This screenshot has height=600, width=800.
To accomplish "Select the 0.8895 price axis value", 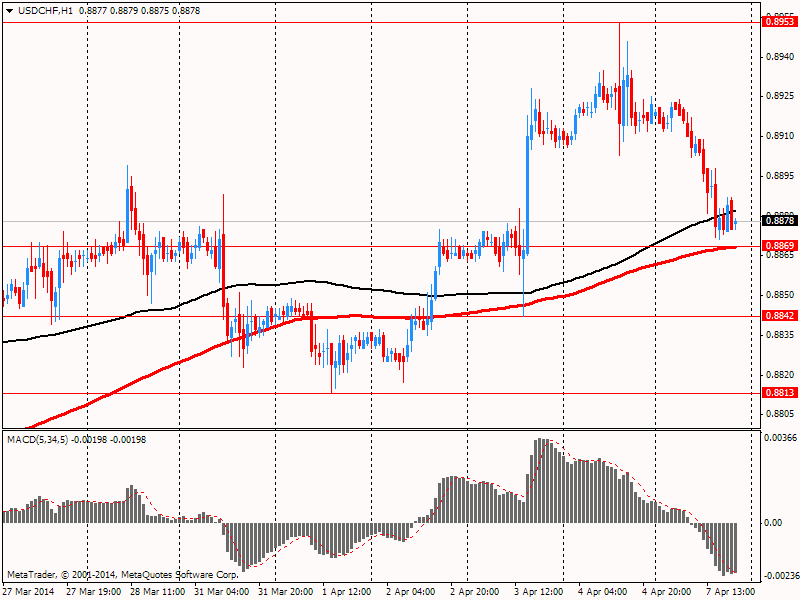I will pyautogui.click(x=781, y=176).
